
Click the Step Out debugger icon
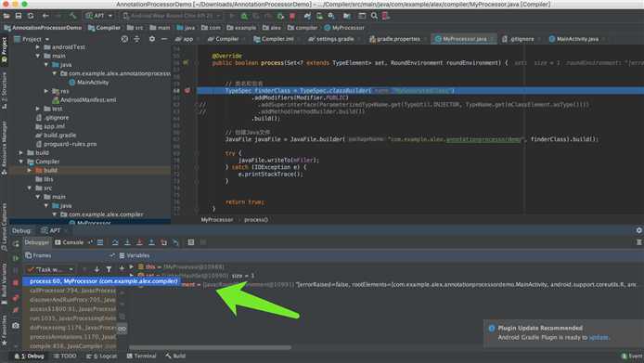pos(151,242)
